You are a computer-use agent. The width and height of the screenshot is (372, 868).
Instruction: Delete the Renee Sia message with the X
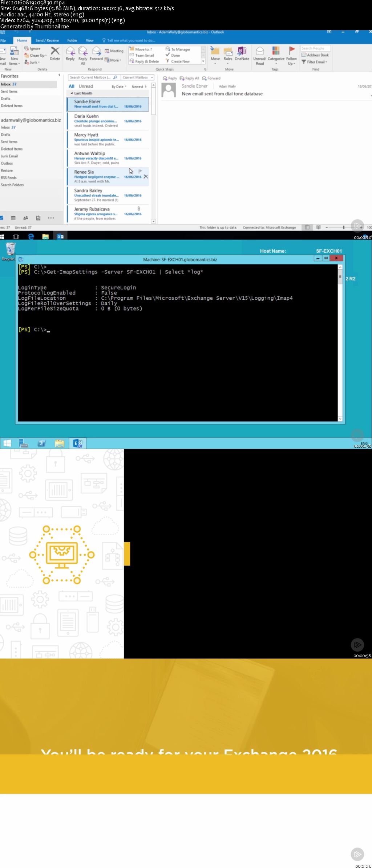click(146, 176)
